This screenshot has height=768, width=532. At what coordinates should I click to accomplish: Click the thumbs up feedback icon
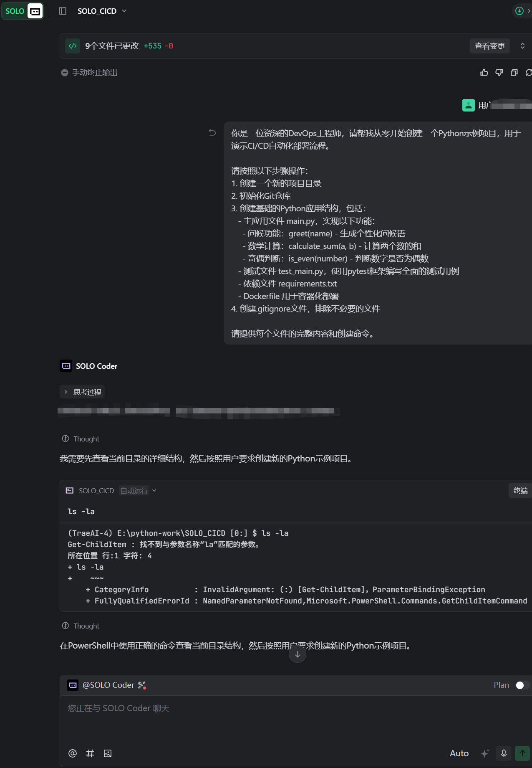coord(484,73)
